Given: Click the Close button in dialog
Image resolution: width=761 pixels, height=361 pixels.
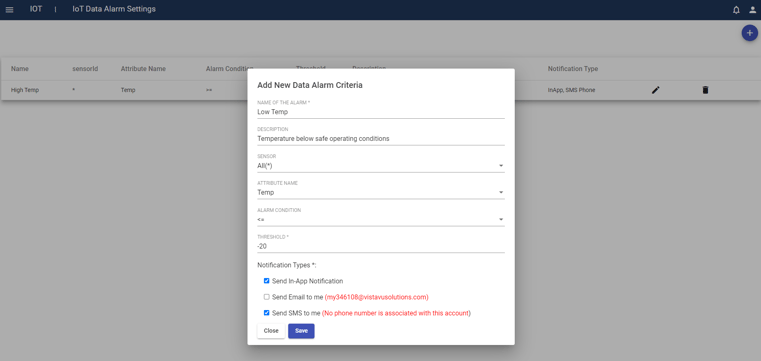Looking at the screenshot, I should (271, 331).
